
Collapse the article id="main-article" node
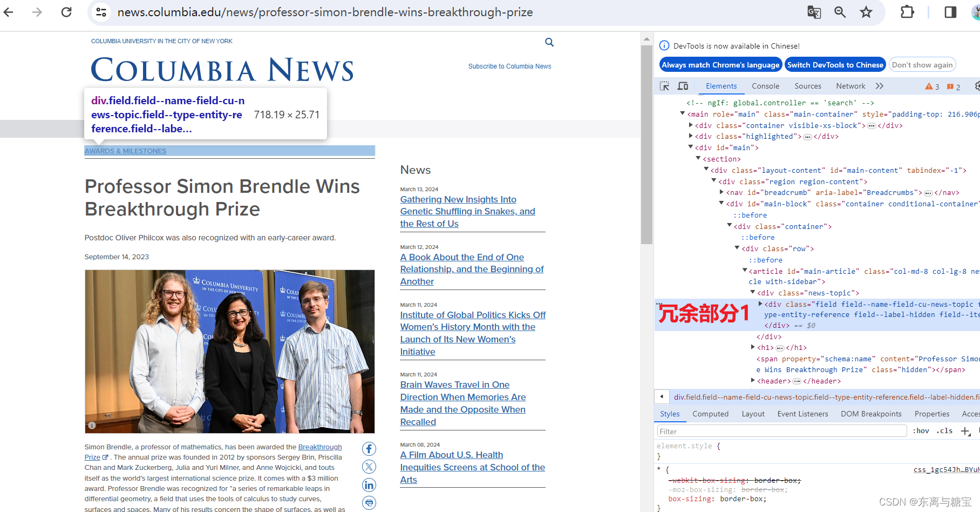[745, 271]
